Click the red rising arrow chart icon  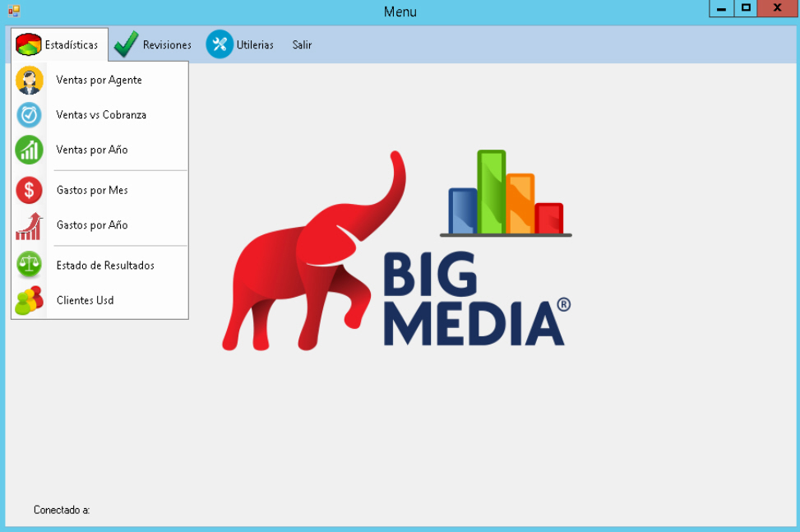pyautogui.click(x=30, y=225)
